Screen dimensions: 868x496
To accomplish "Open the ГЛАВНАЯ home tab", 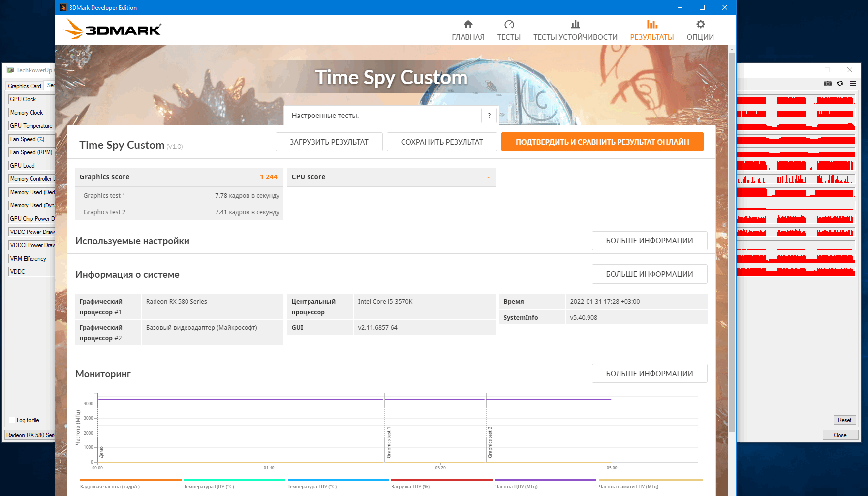I will pos(468,30).
